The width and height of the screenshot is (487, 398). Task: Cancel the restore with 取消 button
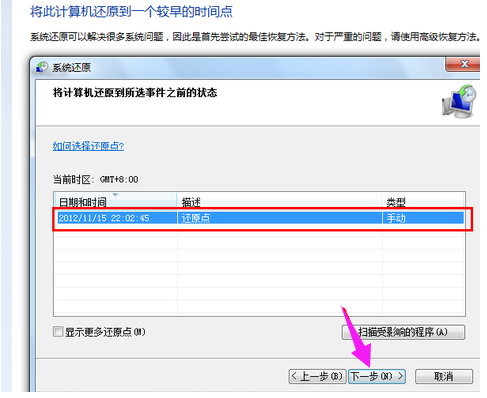click(x=444, y=376)
